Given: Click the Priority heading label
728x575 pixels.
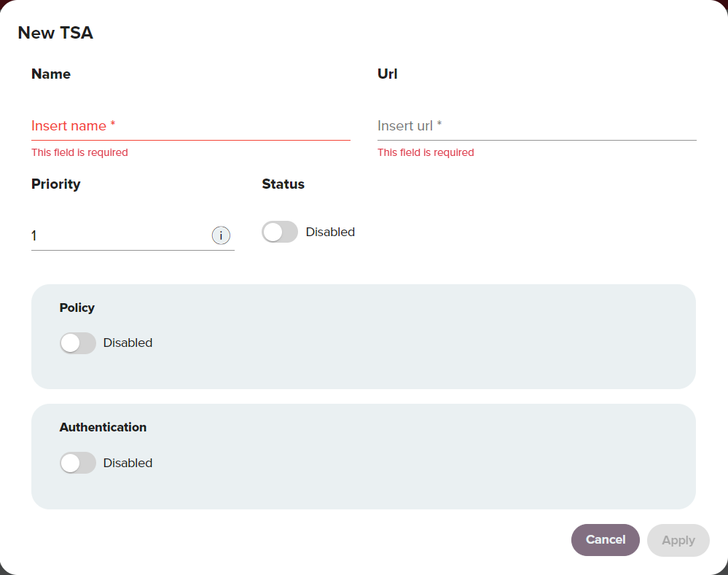Looking at the screenshot, I should pyautogui.click(x=55, y=184).
